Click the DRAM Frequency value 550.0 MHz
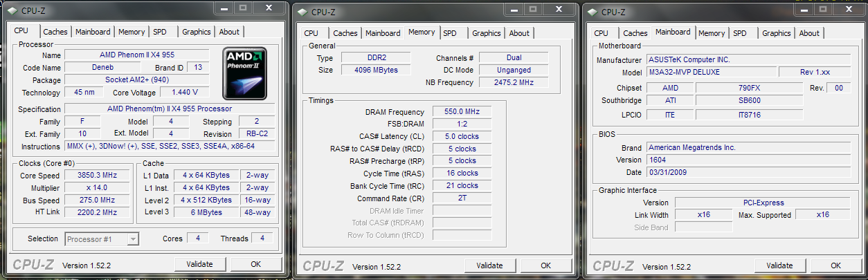 tap(462, 112)
